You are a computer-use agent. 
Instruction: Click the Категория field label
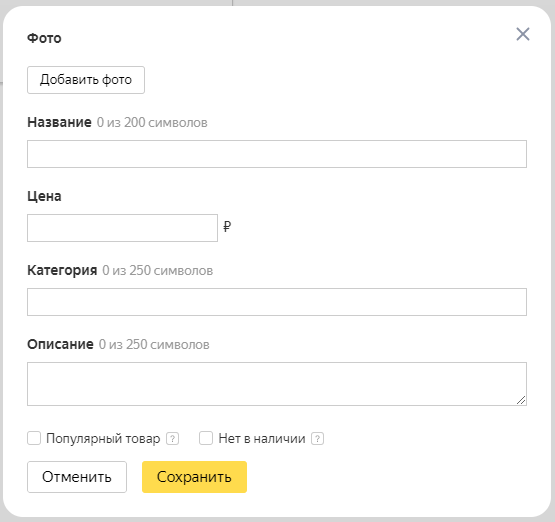tap(62, 270)
